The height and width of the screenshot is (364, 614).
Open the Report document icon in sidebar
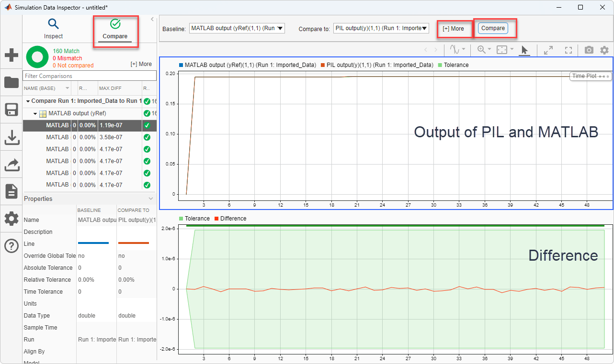coord(11,191)
